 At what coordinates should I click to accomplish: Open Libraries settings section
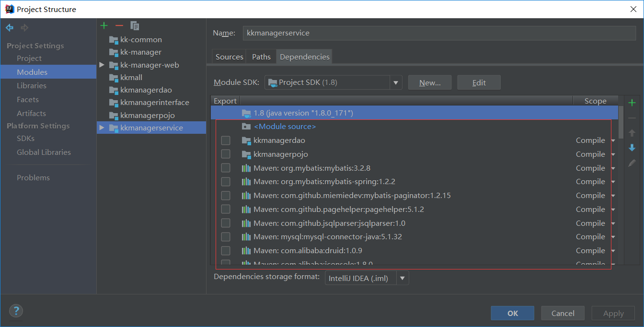click(x=32, y=85)
